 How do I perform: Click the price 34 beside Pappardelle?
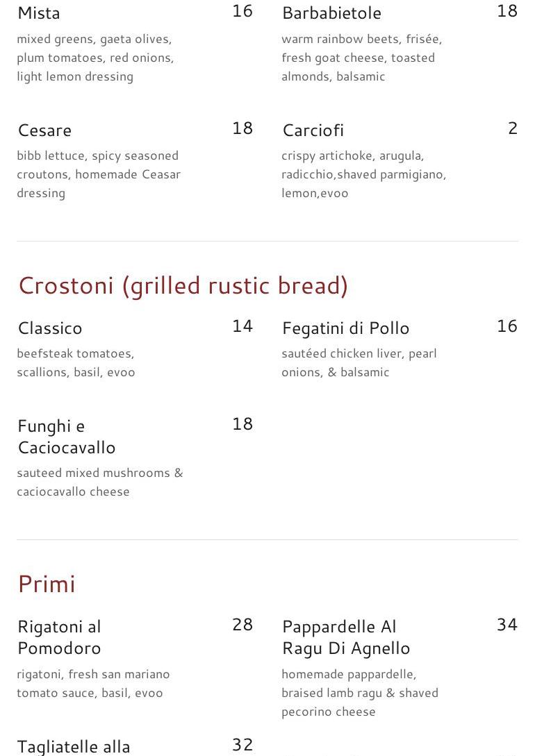(507, 625)
